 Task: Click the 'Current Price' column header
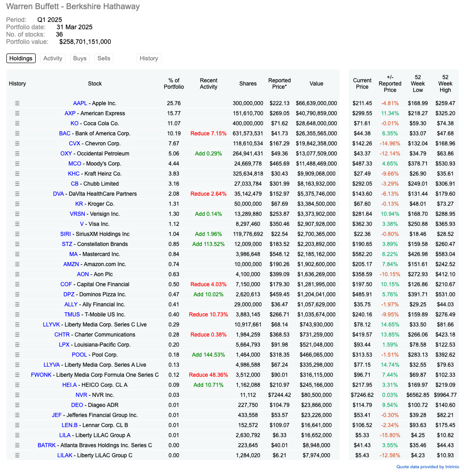362,84
